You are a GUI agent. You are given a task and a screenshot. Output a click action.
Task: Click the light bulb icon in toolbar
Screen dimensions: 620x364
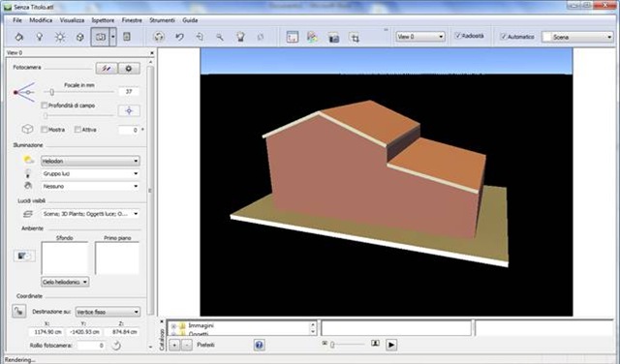pos(39,37)
